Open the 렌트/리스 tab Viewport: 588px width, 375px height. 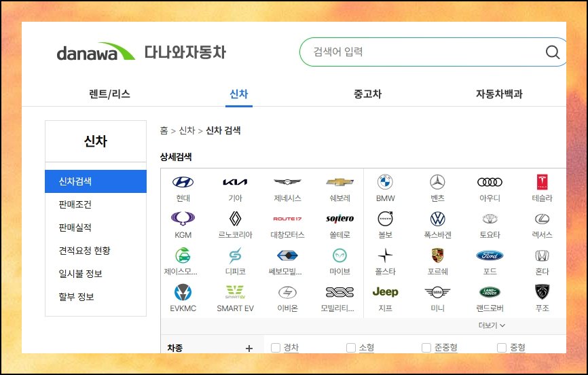pyautogui.click(x=109, y=94)
